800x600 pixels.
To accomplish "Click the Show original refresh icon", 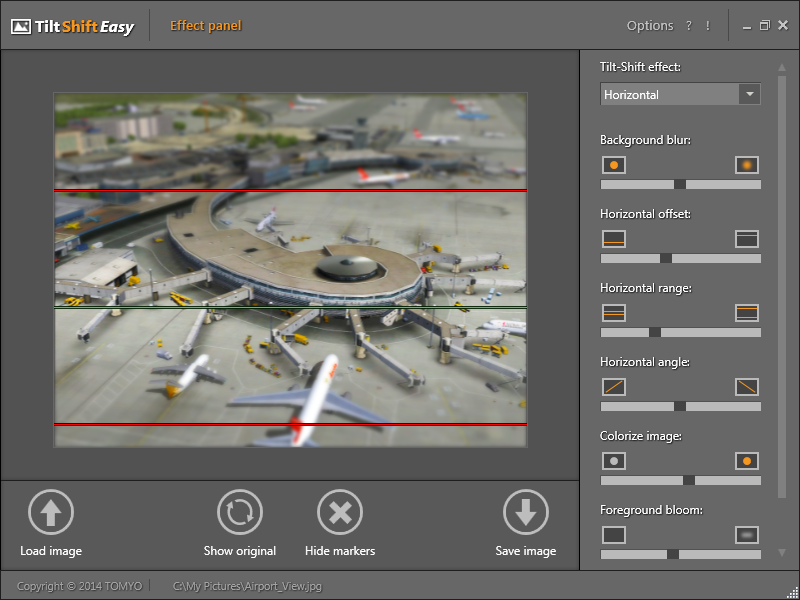I will tap(240, 513).
